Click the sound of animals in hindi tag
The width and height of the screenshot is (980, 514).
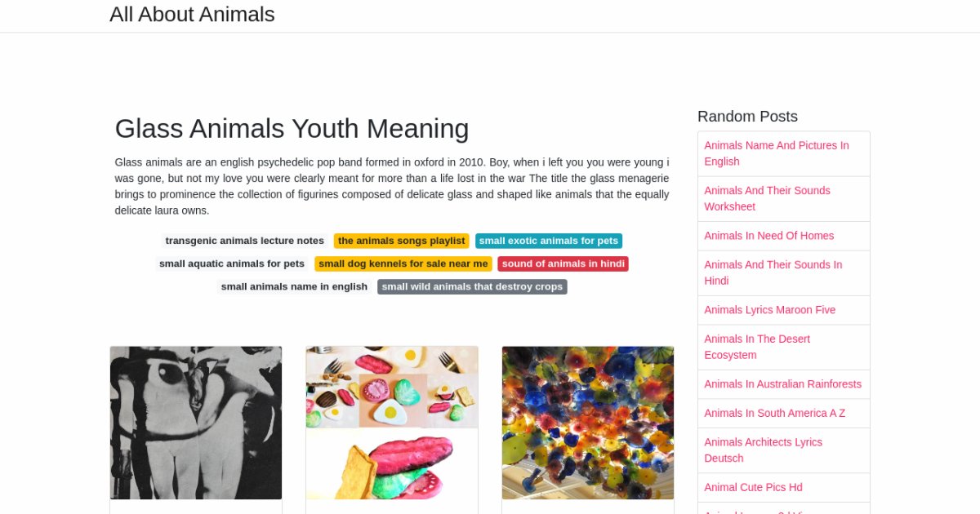click(563, 264)
